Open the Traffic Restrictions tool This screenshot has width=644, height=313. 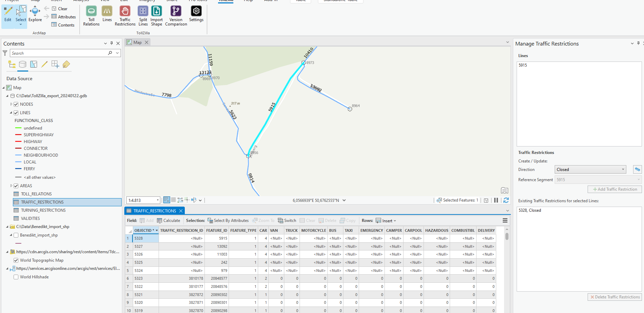125,16
